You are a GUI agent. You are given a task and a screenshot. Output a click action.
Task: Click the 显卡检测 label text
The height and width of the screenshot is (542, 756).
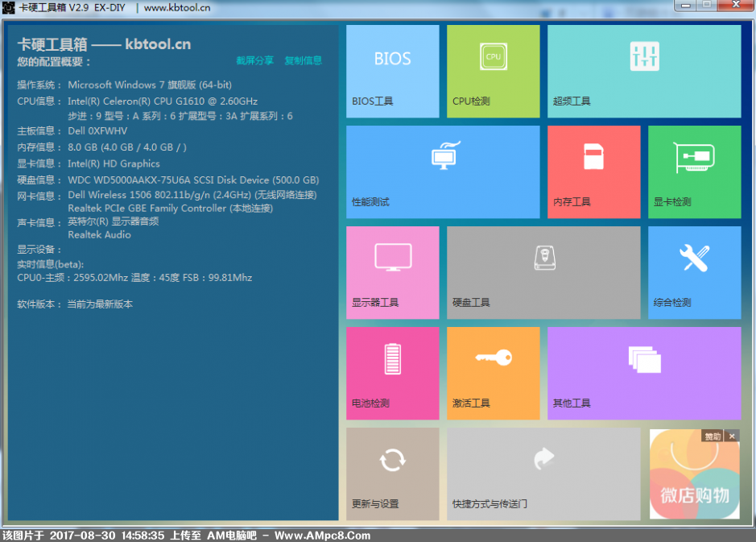(x=672, y=202)
